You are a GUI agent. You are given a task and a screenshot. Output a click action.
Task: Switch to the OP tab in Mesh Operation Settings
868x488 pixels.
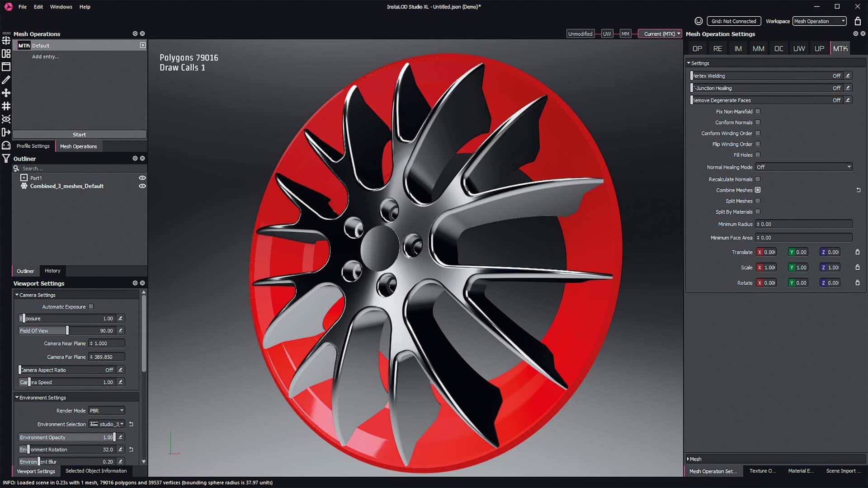[697, 48]
